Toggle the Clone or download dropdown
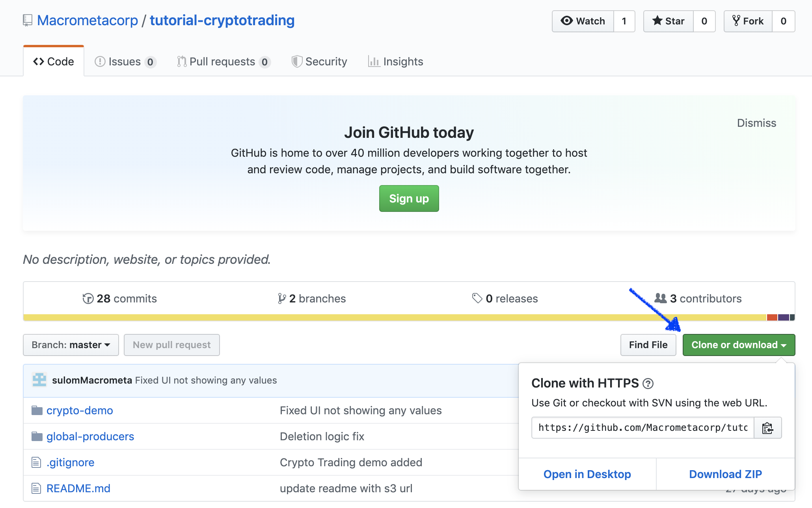The width and height of the screenshot is (812, 508). tap(739, 345)
